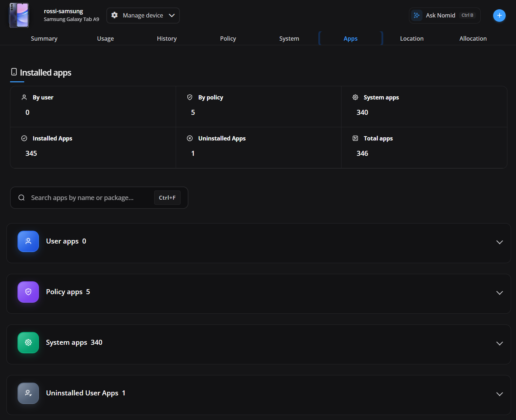The image size is (516, 420).
Task: Expand the System apps section chevron
Action: [500, 343]
